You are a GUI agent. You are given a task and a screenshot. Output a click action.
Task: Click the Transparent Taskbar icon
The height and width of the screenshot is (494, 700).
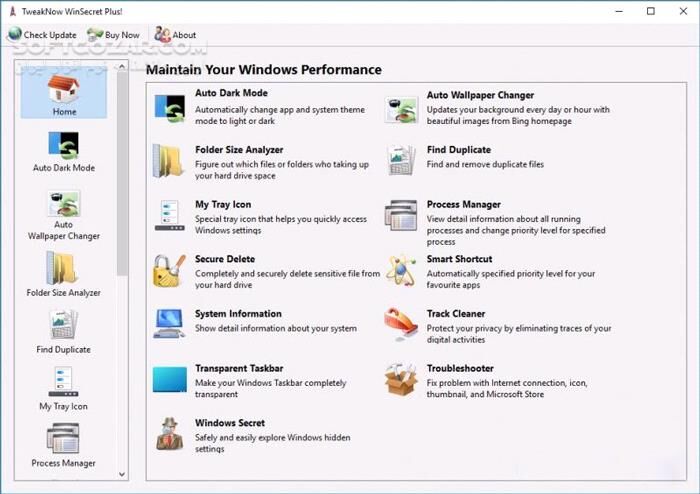[169, 379]
